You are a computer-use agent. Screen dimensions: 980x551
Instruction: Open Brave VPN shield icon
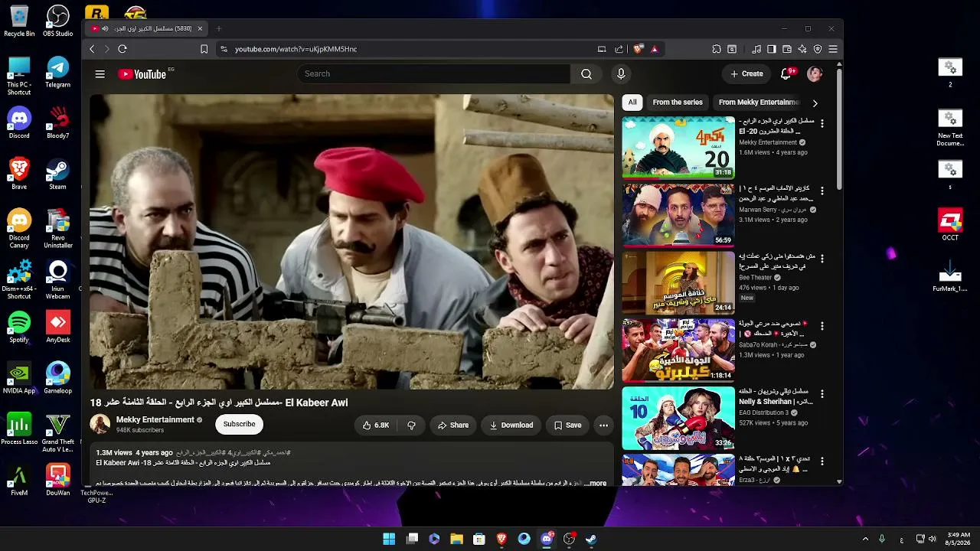point(818,49)
